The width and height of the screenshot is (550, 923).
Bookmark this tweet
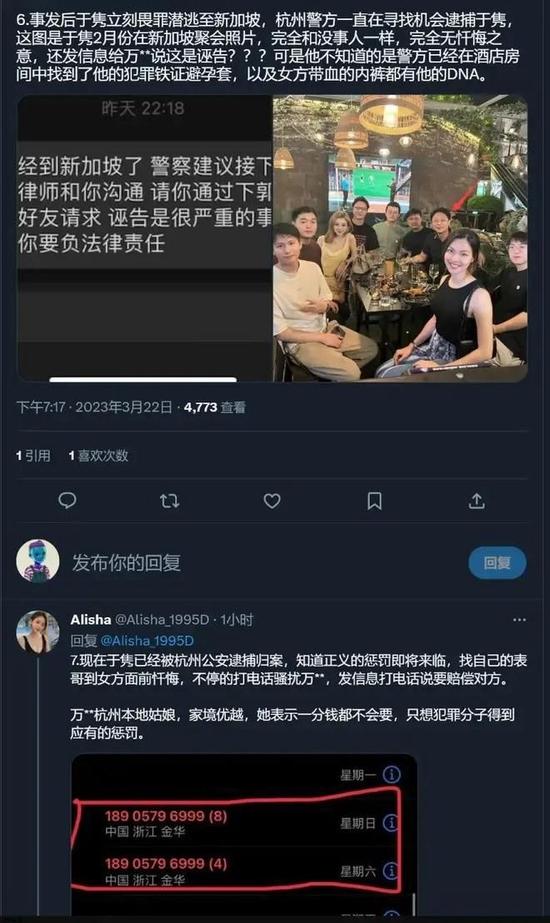click(x=375, y=501)
